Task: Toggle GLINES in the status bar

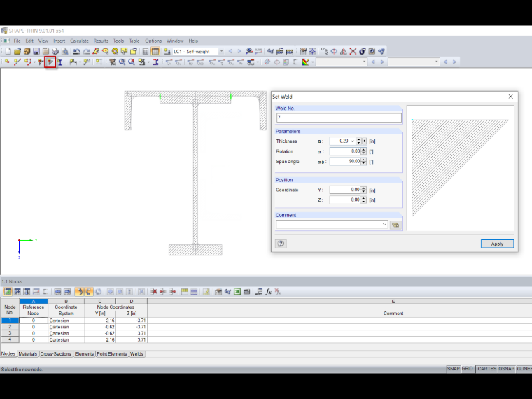Action: [x=524, y=369]
